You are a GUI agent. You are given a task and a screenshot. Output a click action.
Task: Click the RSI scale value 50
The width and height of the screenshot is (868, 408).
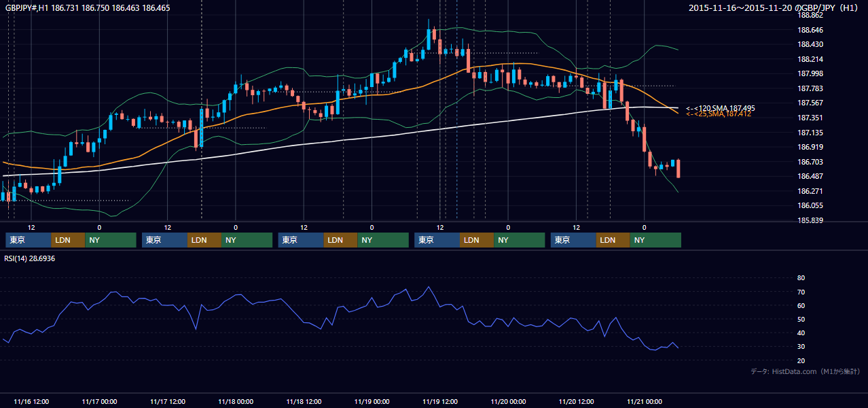click(x=801, y=320)
